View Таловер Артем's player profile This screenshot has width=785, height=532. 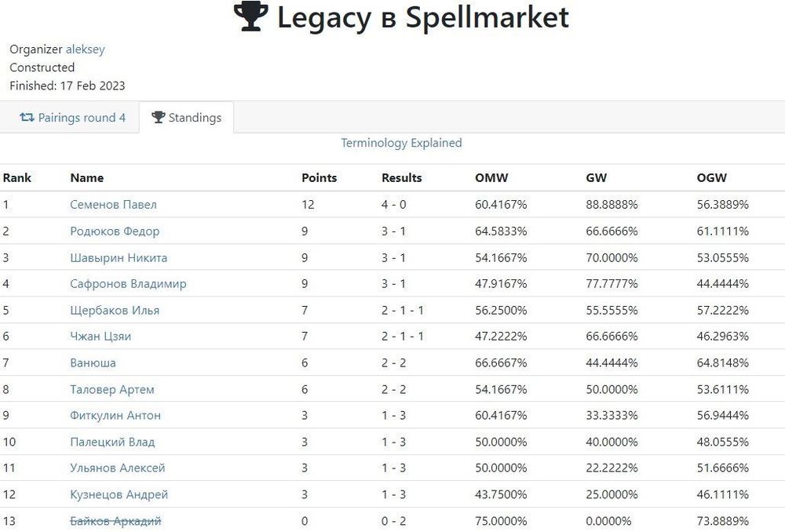pyautogui.click(x=112, y=389)
